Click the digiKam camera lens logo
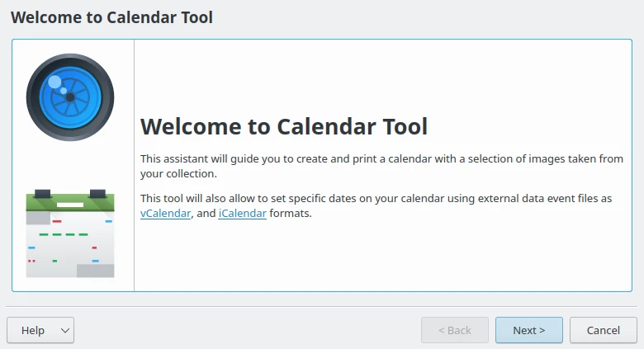This screenshot has height=349, width=644. (x=70, y=97)
